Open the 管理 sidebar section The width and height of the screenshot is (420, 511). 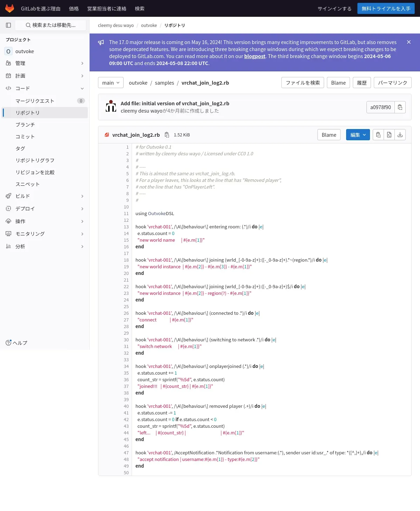point(45,63)
